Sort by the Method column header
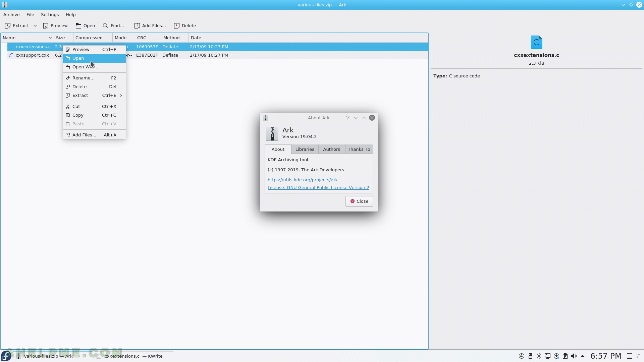644x362 pixels. coord(175,38)
